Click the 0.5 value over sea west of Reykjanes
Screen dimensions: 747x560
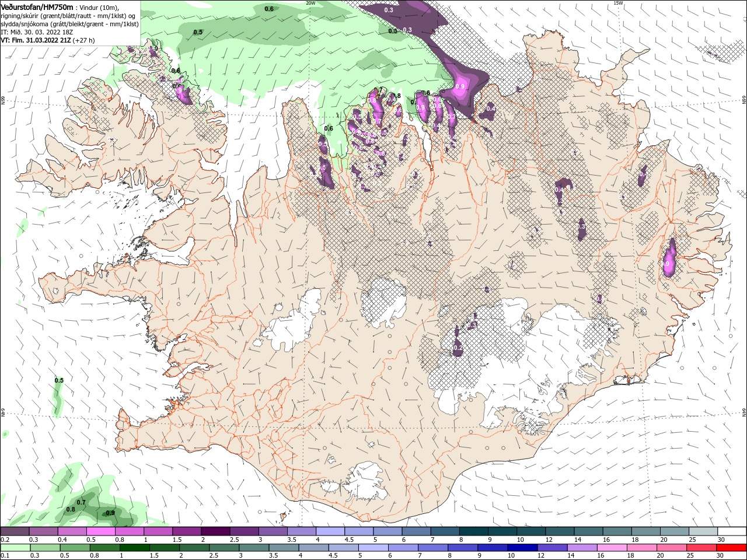(x=59, y=380)
